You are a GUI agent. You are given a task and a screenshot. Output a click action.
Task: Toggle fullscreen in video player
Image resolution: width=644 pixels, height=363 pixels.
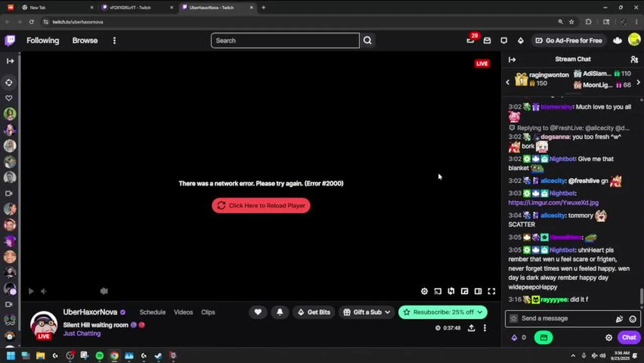[x=491, y=291]
